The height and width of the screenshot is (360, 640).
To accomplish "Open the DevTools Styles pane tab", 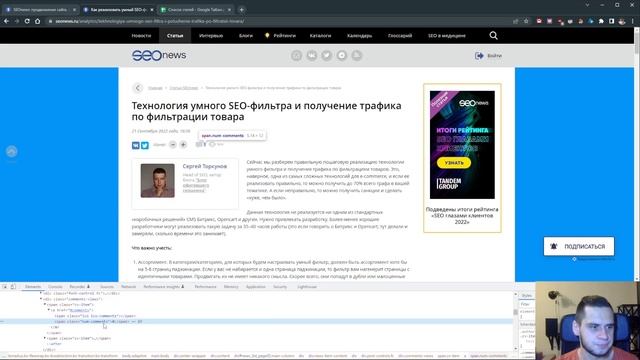I will (527, 295).
